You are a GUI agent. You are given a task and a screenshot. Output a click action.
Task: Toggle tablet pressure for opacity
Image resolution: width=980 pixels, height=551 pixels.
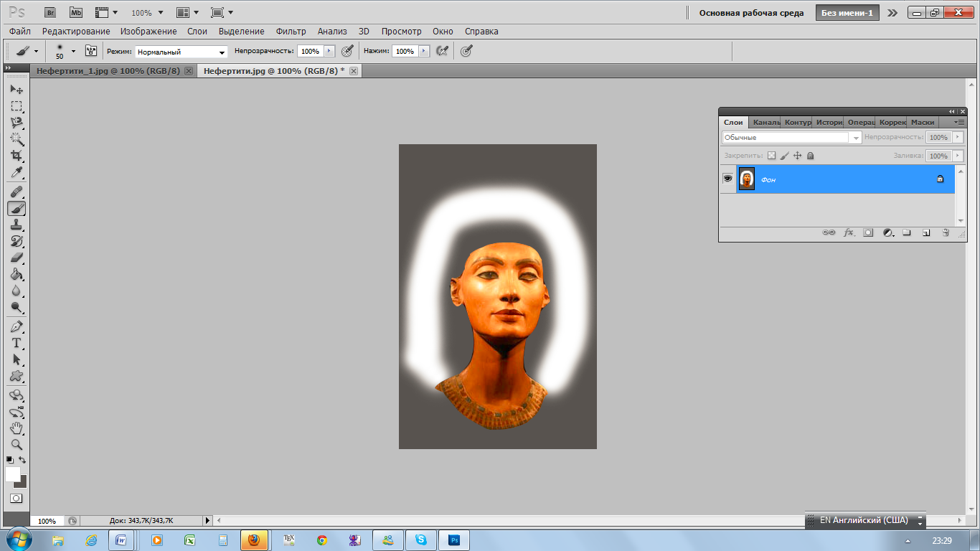point(347,51)
